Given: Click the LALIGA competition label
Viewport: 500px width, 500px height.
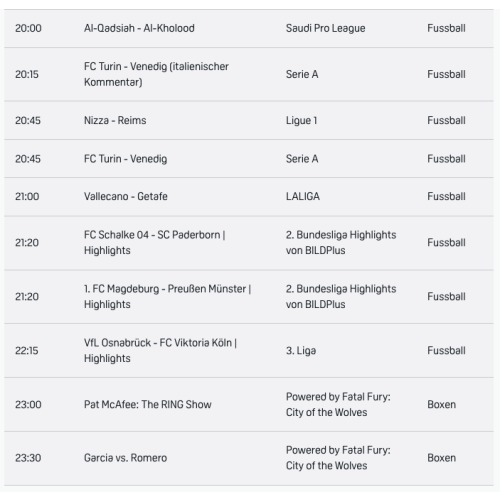Looking at the screenshot, I should pos(303,196).
